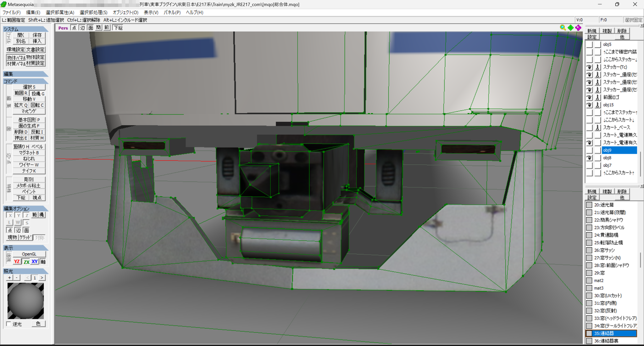The height and width of the screenshot is (346, 644).
Task: Select the obj5 object row
Action: [619, 44]
